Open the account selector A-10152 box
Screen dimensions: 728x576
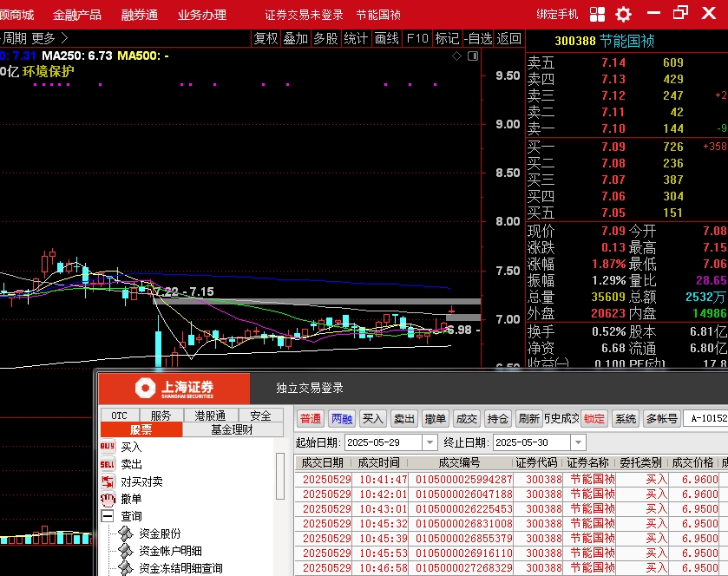[x=705, y=418]
